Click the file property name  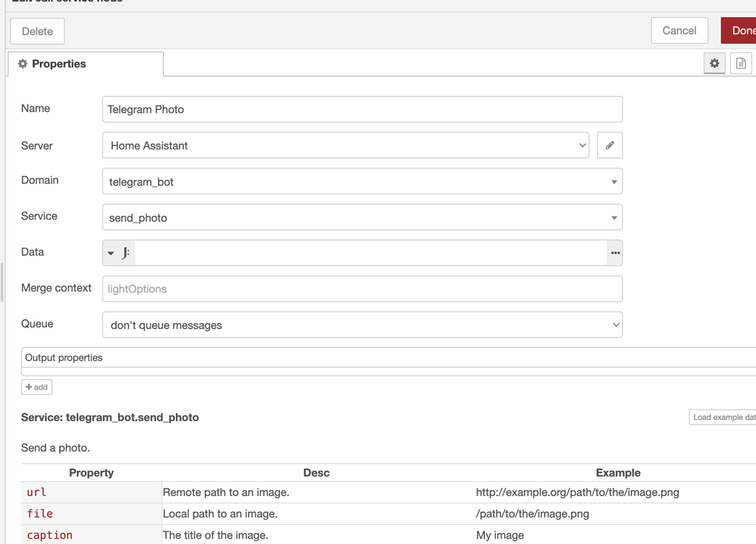point(39,514)
